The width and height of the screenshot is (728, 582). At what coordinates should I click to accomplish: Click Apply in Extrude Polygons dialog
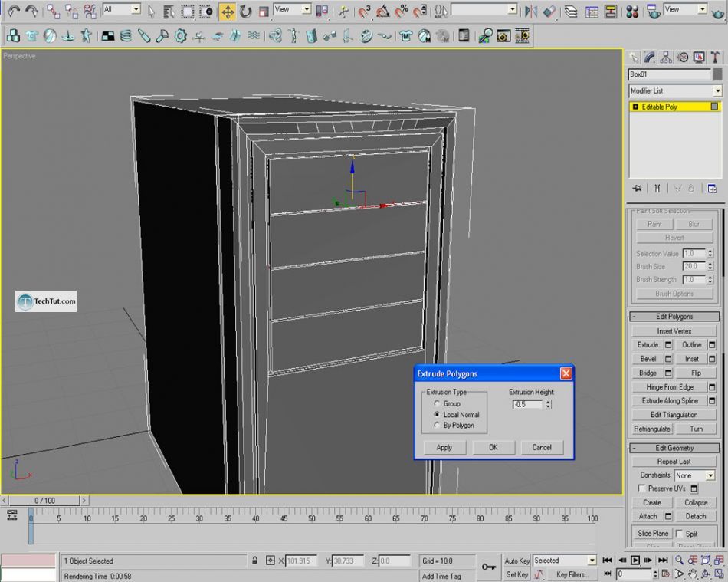[444, 447]
